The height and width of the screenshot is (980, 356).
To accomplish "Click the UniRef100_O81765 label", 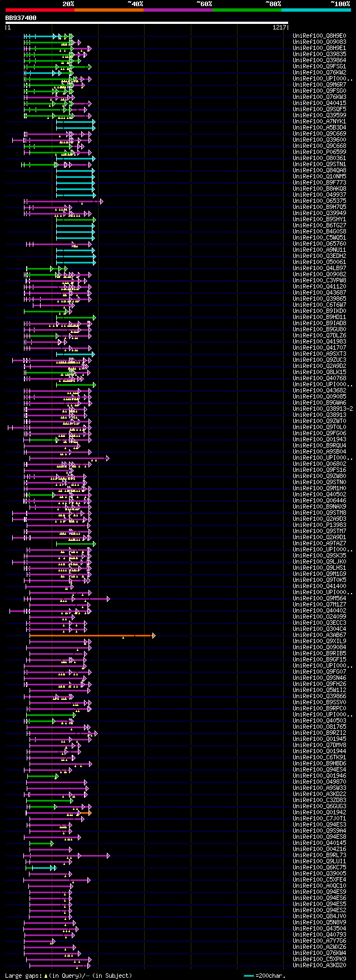I will coord(319,727).
